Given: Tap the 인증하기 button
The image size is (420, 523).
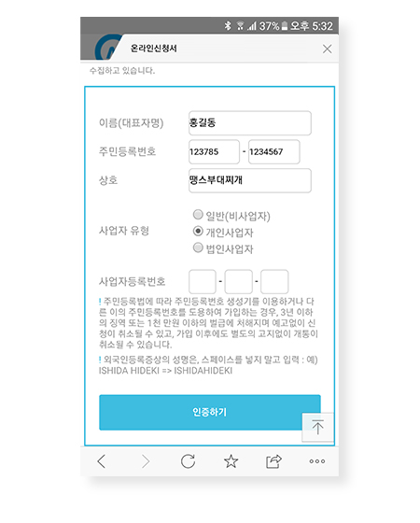Looking at the screenshot, I should click(210, 412).
